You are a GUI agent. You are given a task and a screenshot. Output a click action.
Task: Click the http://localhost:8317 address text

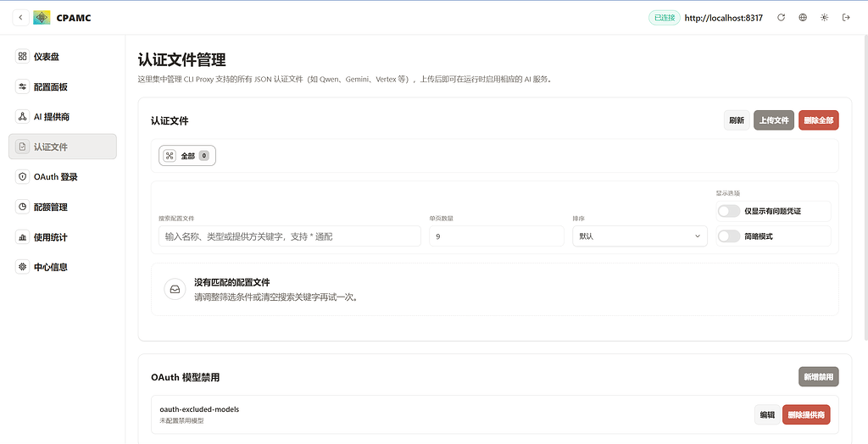724,18
